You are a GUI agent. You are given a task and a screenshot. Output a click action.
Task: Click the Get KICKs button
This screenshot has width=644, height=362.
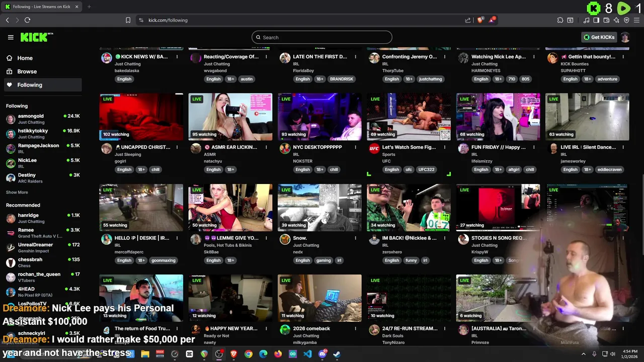[x=599, y=37]
